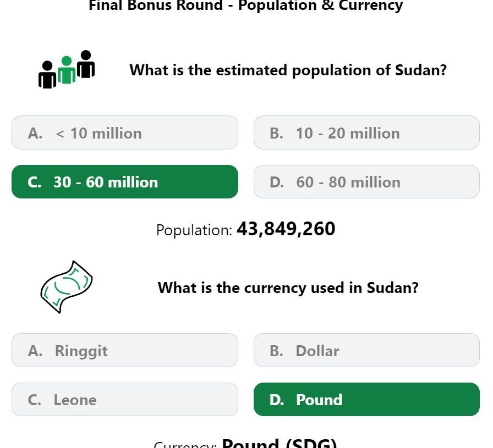Viewport: 493px width, 448px height.
Task: Choose the 10 - 20 million option
Action: click(x=366, y=132)
